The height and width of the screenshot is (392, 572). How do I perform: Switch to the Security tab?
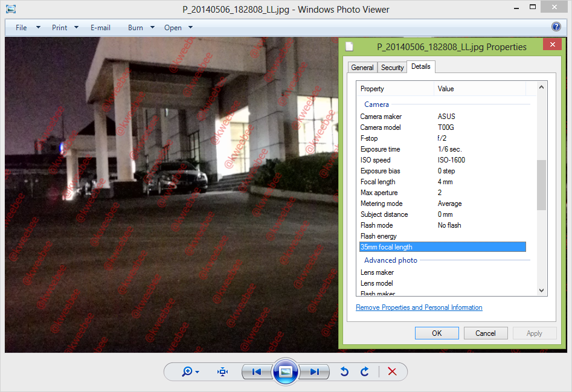[x=392, y=68]
